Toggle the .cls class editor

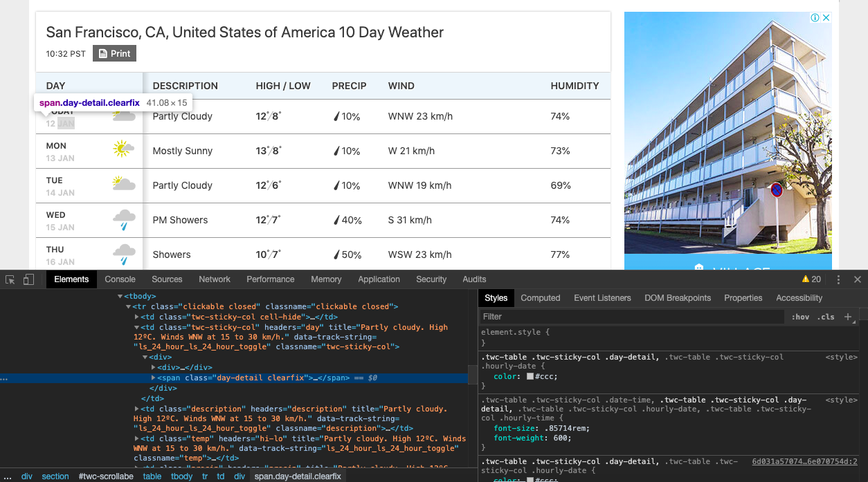pos(827,317)
